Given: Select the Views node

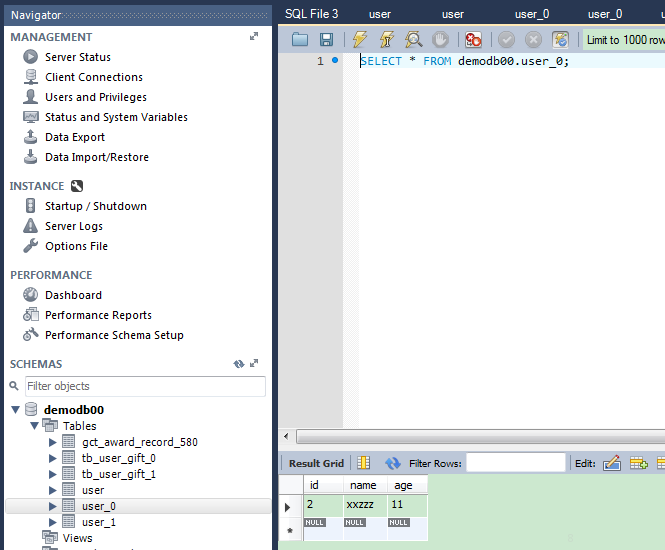Looking at the screenshot, I should click(x=77, y=538).
